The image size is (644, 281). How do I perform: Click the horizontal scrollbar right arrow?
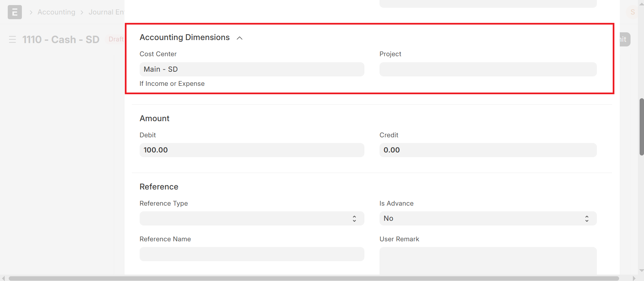click(x=634, y=278)
